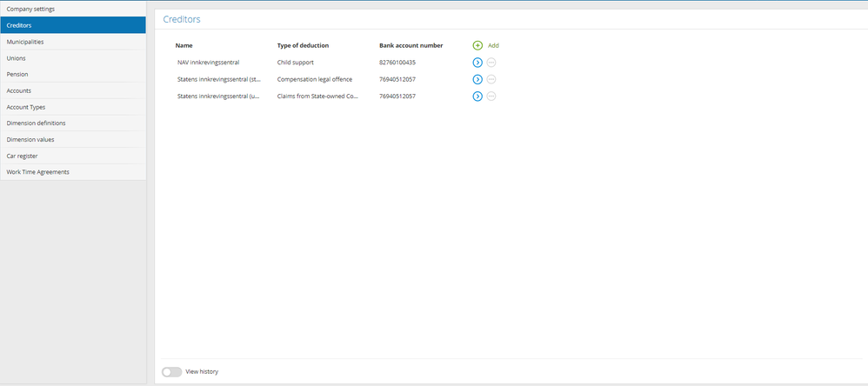This screenshot has height=386, width=868.
Task: Open Claims from State-owned row arrow icon
Action: [x=477, y=96]
